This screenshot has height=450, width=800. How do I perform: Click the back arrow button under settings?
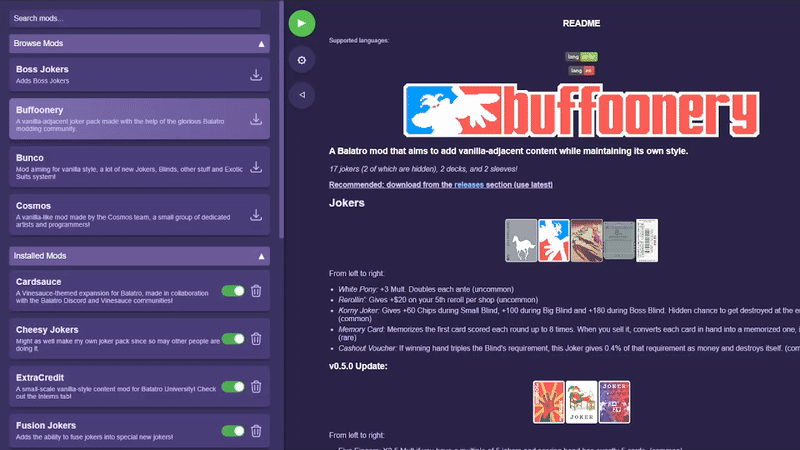coord(302,95)
